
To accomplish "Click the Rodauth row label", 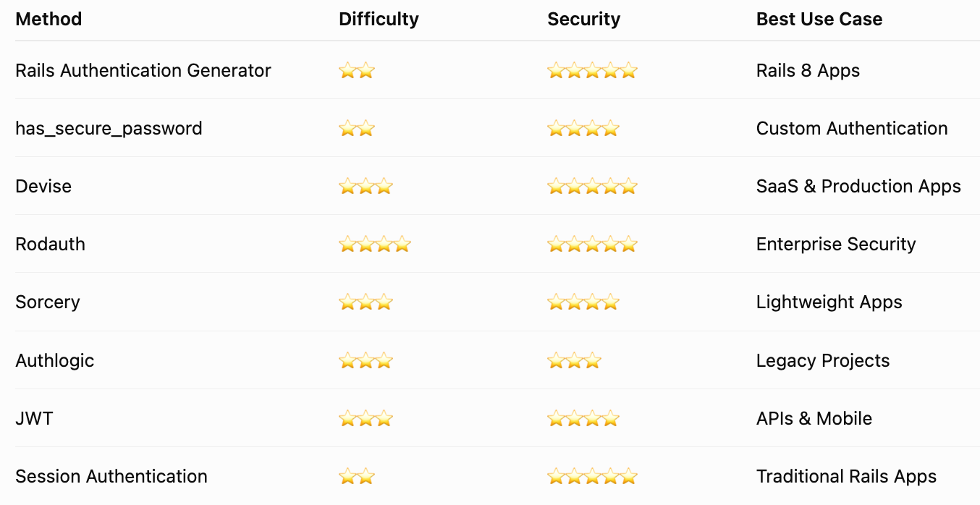I will click(50, 245).
